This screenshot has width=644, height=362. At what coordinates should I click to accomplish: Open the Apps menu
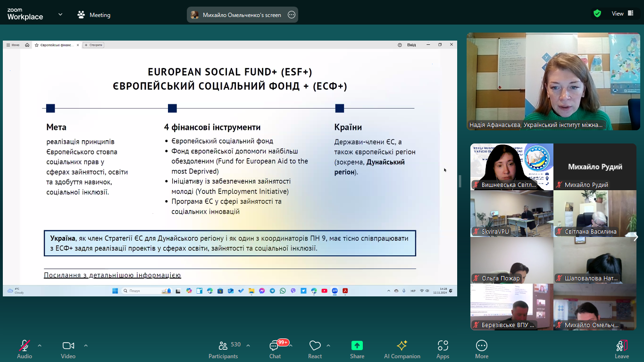[x=443, y=349]
